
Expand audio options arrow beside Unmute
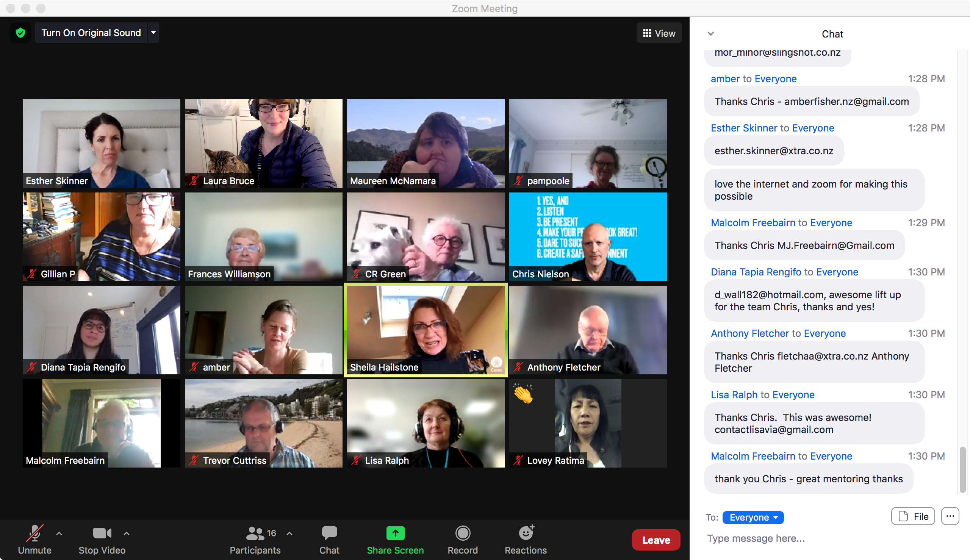tap(59, 534)
